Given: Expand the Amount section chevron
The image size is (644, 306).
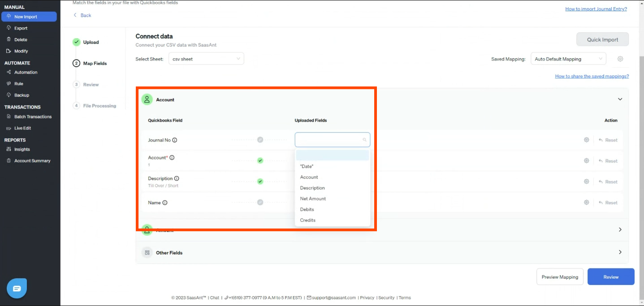Looking at the screenshot, I should pos(620,230).
